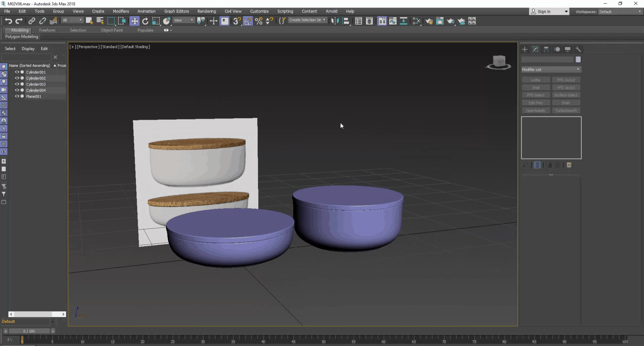Open the reference coordinate View dropdown
This screenshot has width=644, height=346.
(184, 20)
